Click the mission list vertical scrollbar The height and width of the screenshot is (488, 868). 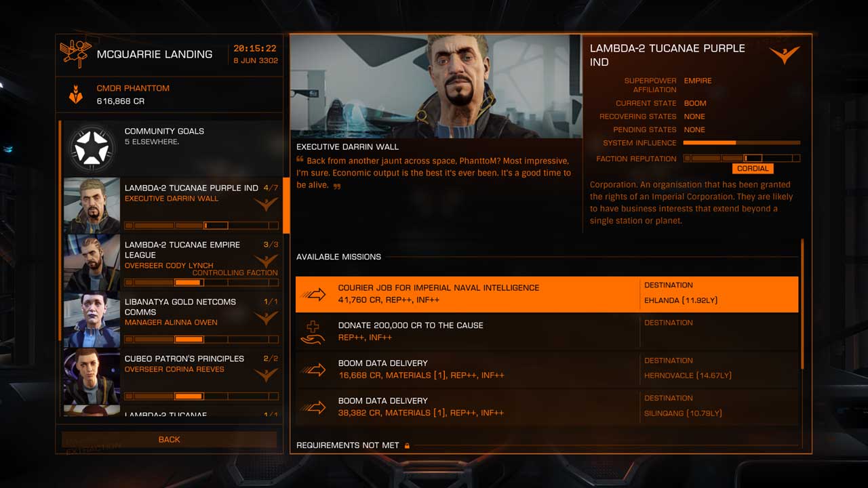[x=803, y=305]
